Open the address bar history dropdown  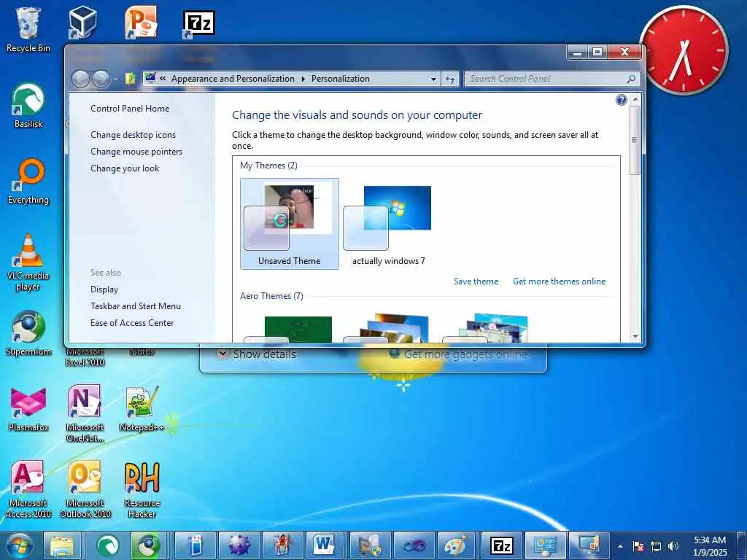[433, 79]
